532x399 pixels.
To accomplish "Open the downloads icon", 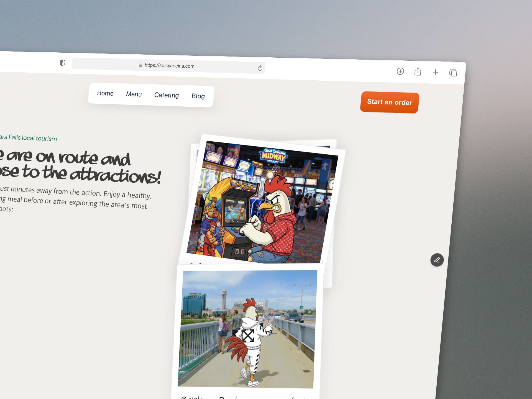I will [400, 71].
